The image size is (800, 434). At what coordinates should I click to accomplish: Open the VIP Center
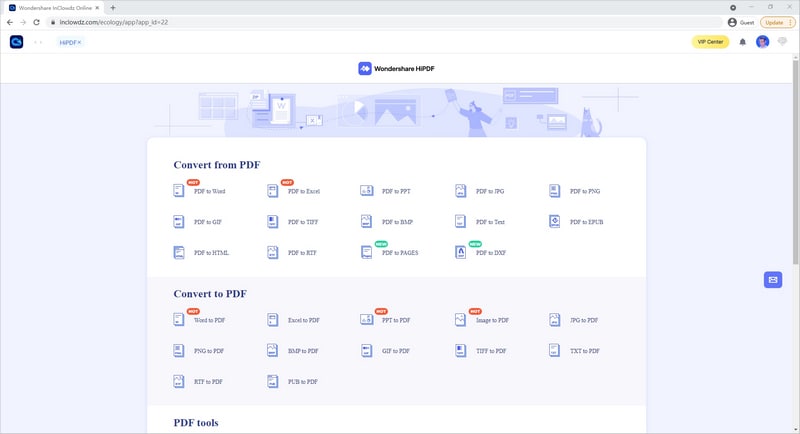(710, 42)
